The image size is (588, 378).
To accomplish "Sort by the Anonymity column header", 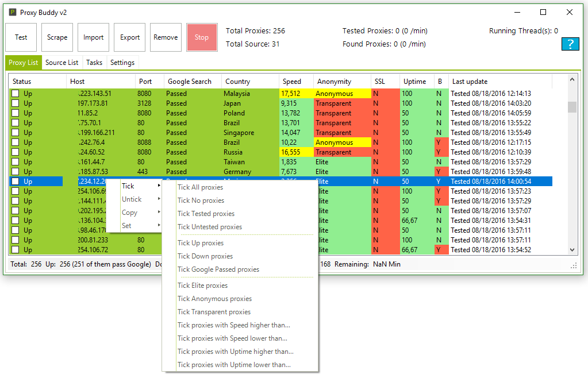I will tap(334, 82).
